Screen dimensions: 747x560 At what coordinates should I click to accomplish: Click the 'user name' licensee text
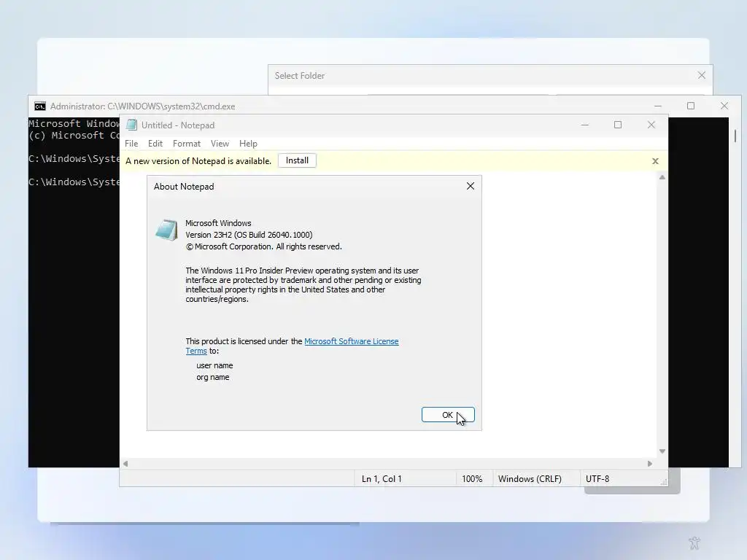214,365
